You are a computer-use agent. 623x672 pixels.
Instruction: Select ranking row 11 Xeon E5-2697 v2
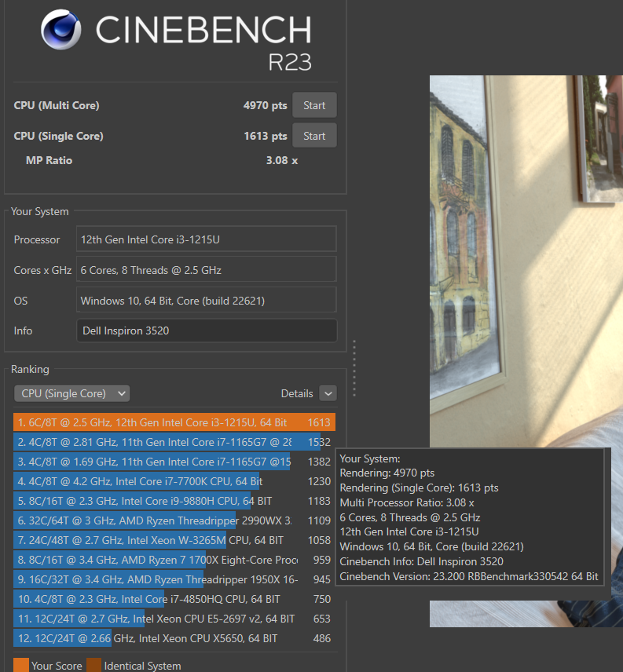point(174,619)
